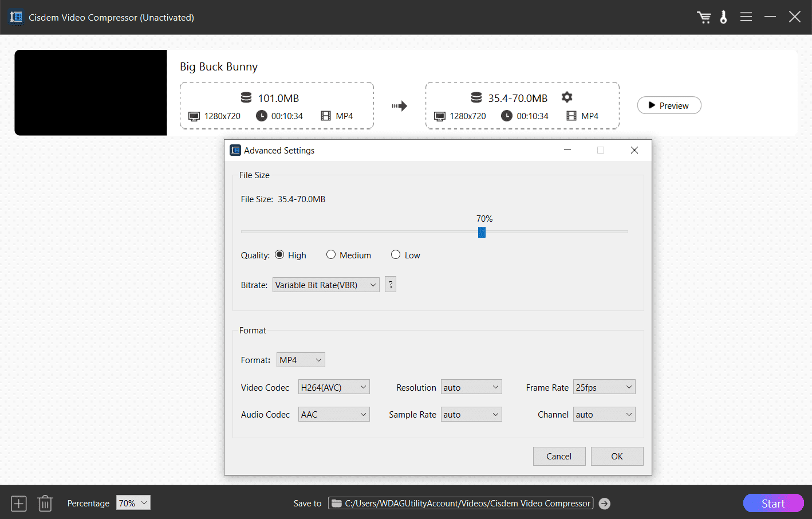Click the Big Buck Bunny video thumbnail

click(90, 93)
